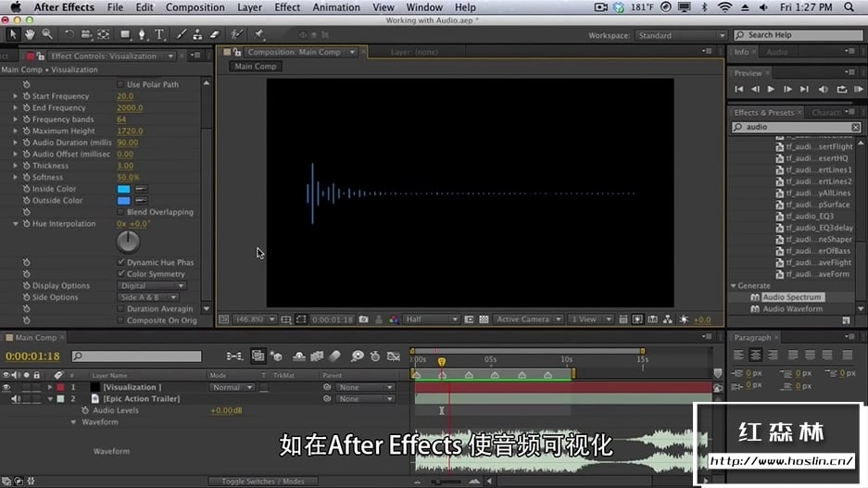Mute audio of Epic Action Trailer layer
Viewport: 868px width, 488px height.
pos(16,399)
